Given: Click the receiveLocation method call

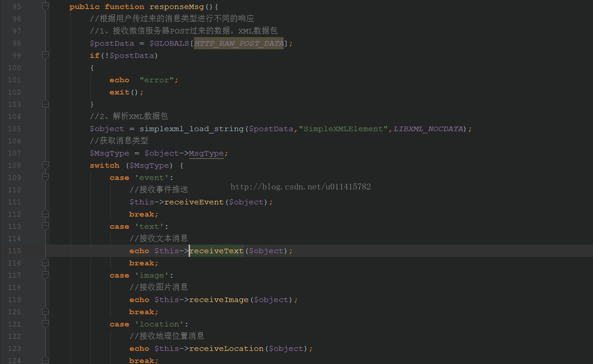Looking at the screenshot, I should 226,349.
